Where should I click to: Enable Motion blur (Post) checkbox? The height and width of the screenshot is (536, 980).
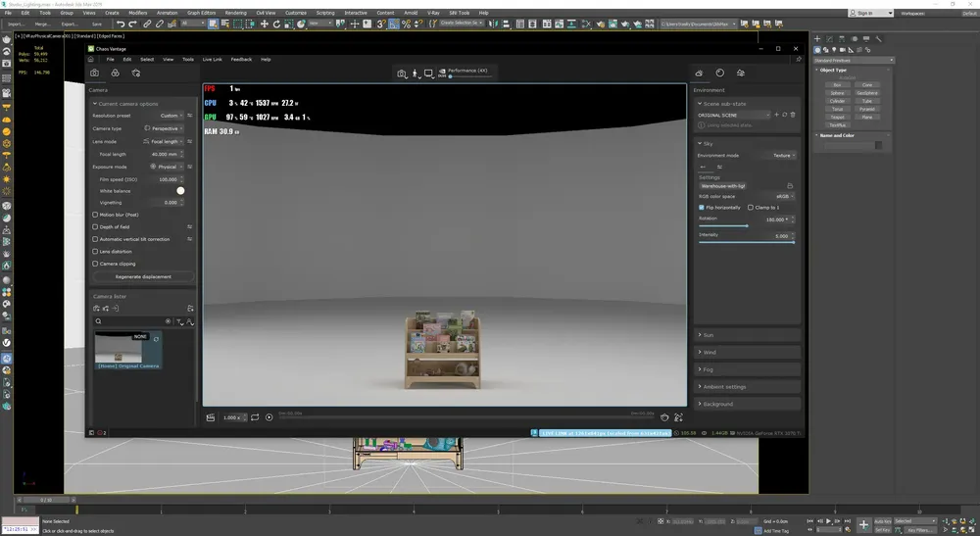95,215
